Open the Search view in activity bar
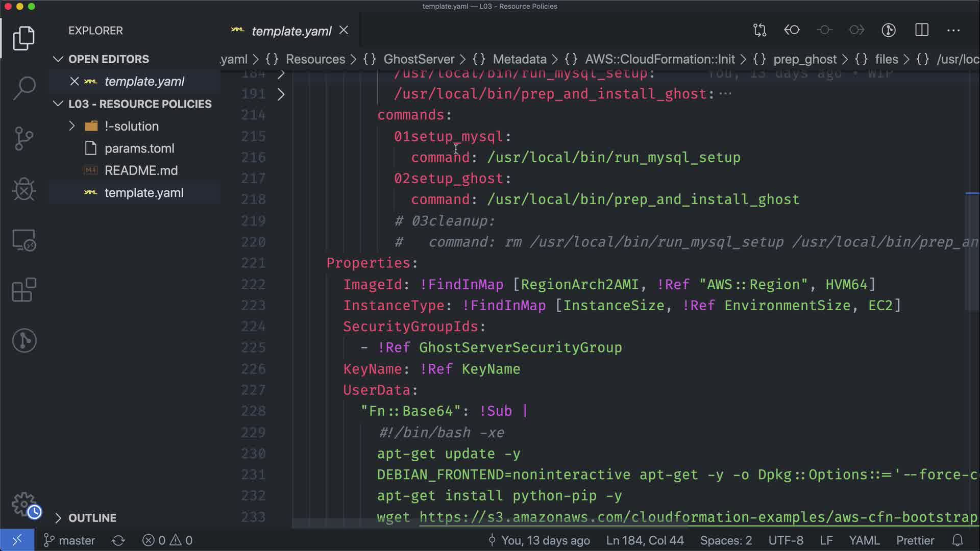Screen dimensions: 980x551 [24, 88]
